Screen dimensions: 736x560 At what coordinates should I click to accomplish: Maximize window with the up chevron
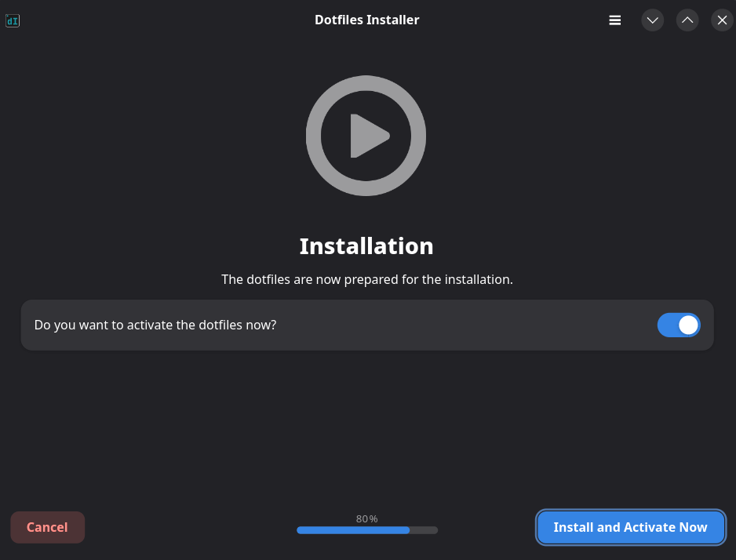pyautogui.click(x=687, y=20)
